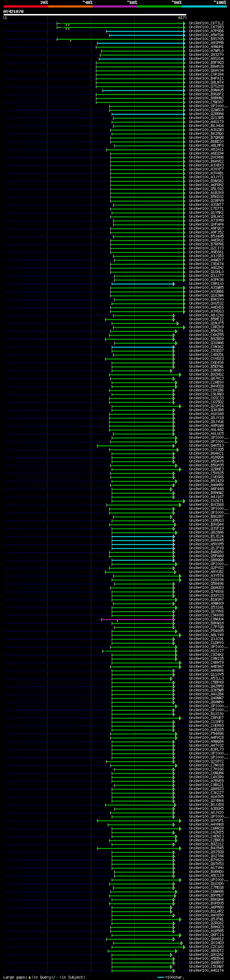Click the cyan alignment bar for A5ATQ4
The height and width of the screenshot is (980, 230).
[x=147, y=35]
